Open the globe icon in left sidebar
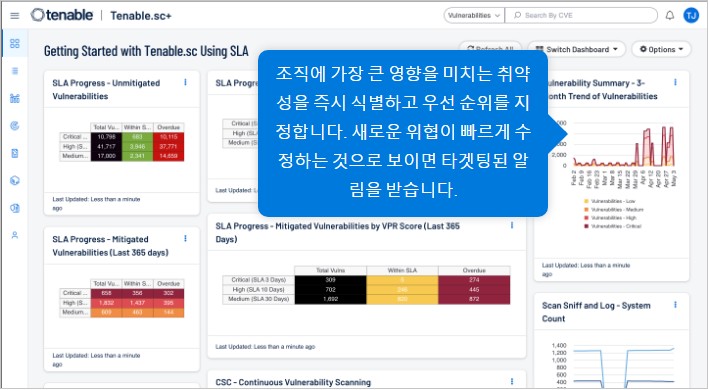The width and height of the screenshot is (708, 390). coord(14,181)
